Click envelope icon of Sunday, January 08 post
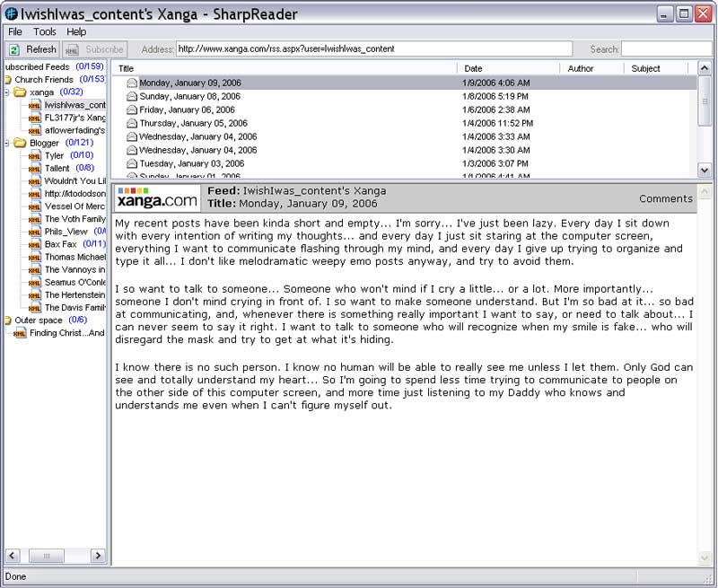Viewport: 718px width, 588px height. (x=132, y=96)
